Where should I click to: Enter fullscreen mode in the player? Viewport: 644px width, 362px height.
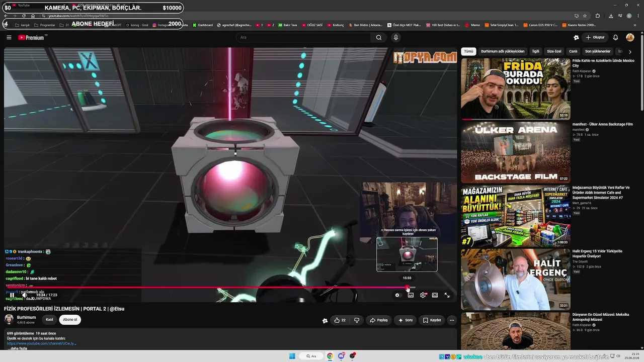point(447,295)
